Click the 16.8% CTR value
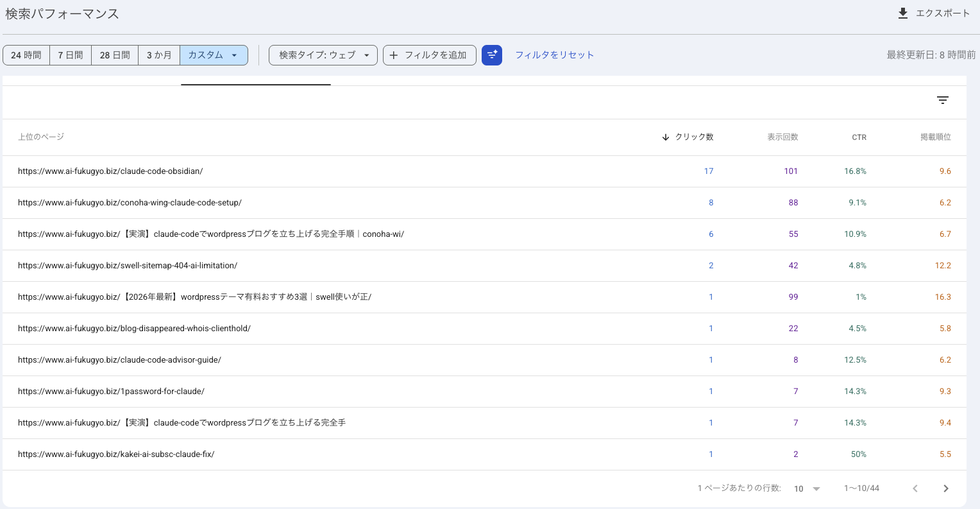The image size is (980, 509). 855,171
